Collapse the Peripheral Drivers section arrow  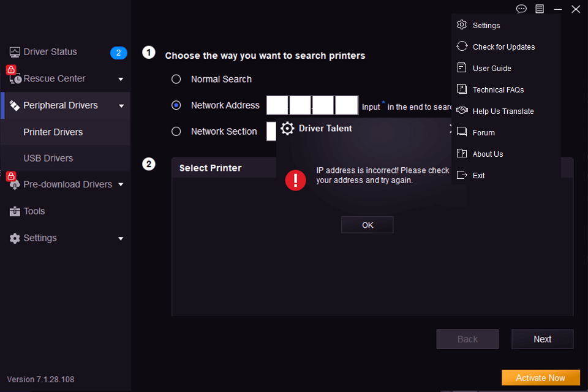(121, 106)
